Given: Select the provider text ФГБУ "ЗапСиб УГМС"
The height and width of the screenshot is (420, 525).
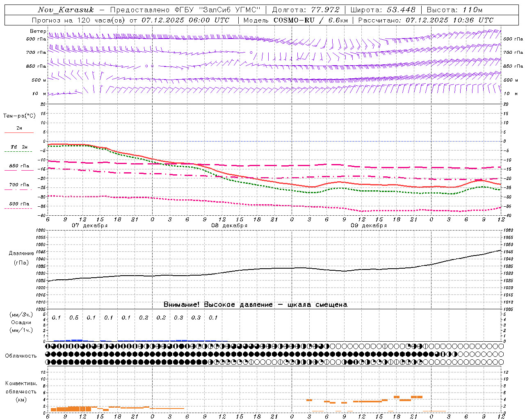Looking at the screenshot, I should [x=218, y=10].
